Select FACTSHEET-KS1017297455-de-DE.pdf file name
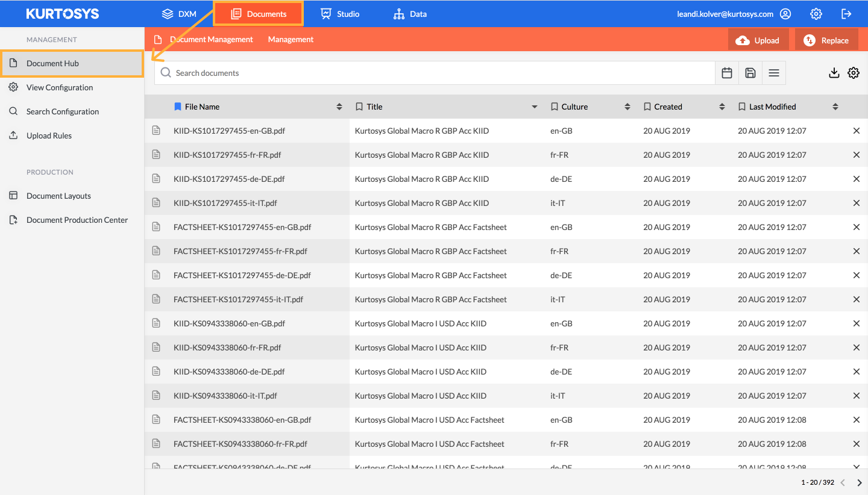Image resolution: width=868 pixels, height=495 pixels. [x=242, y=275]
